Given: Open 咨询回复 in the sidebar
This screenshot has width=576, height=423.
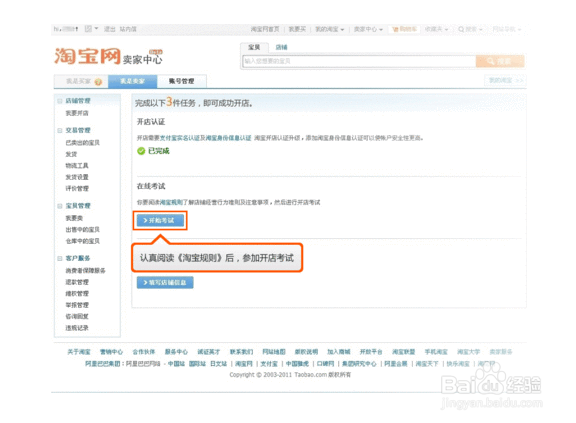Looking at the screenshot, I should pos(77,316).
